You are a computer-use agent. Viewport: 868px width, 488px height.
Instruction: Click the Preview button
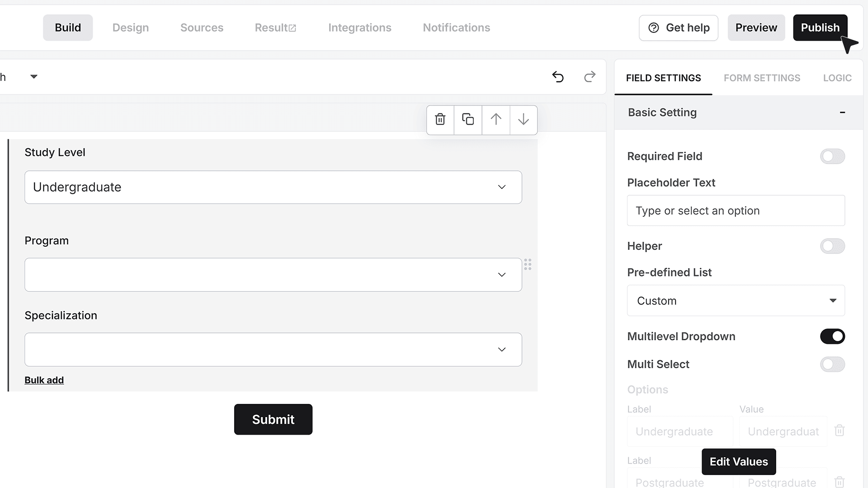756,28
